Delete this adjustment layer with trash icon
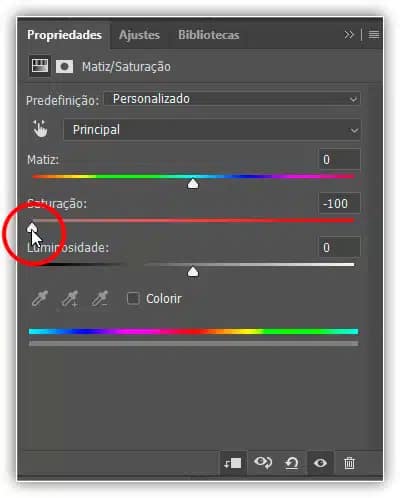The width and height of the screenshot is (400, 498). click(x=349, y=463)
